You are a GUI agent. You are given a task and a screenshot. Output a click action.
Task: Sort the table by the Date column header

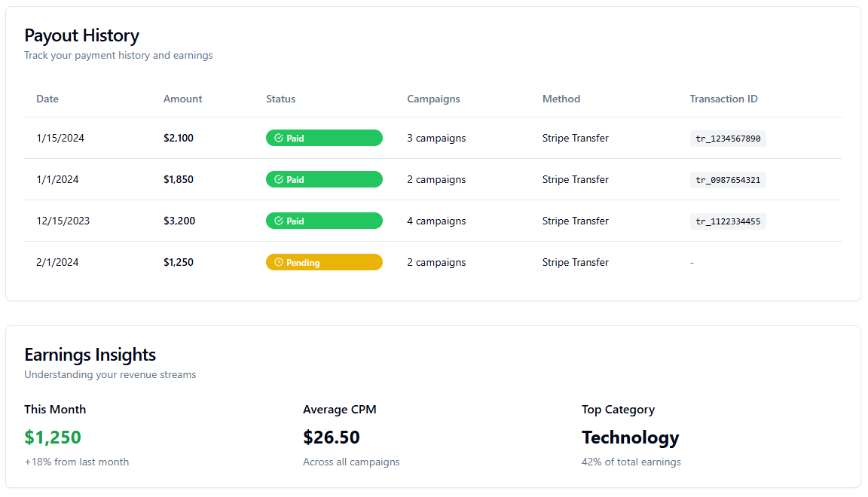point(47,99)
